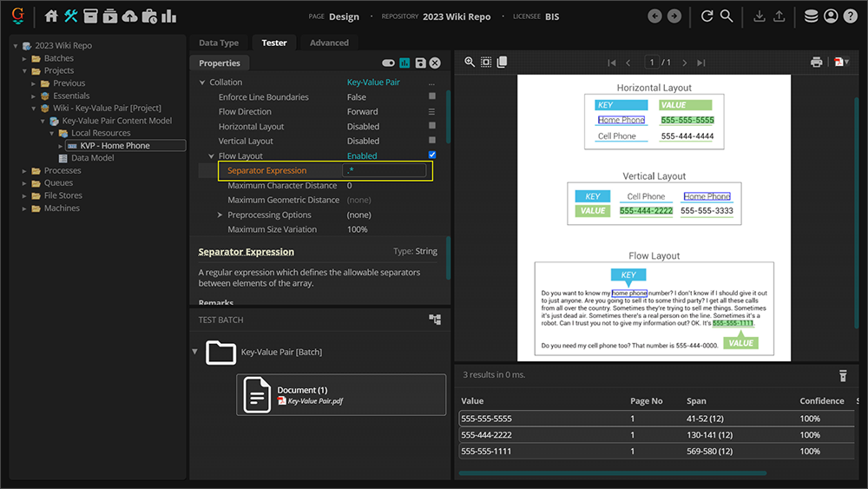Image resolution: width=868 pixels, height=489 pixels.
Task: Click the zoom-in magnifier in document viewer
Action: pos(470,63)
